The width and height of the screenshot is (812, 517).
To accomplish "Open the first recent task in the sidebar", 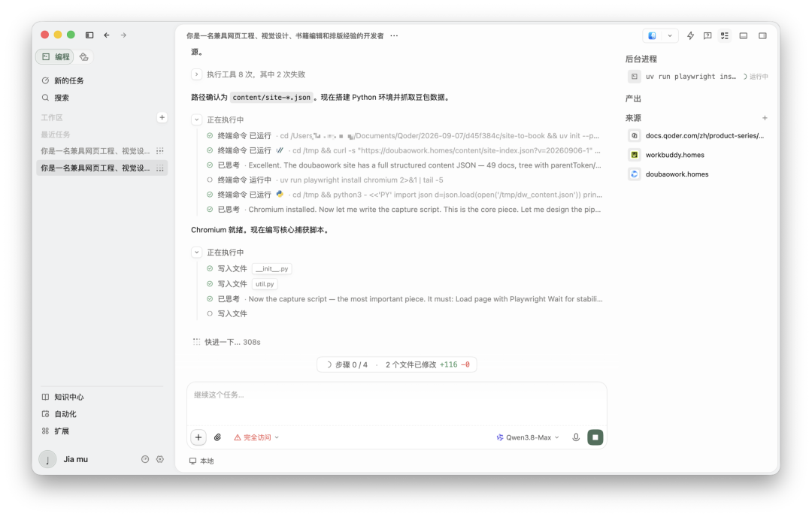I will (x=95, y=151).
